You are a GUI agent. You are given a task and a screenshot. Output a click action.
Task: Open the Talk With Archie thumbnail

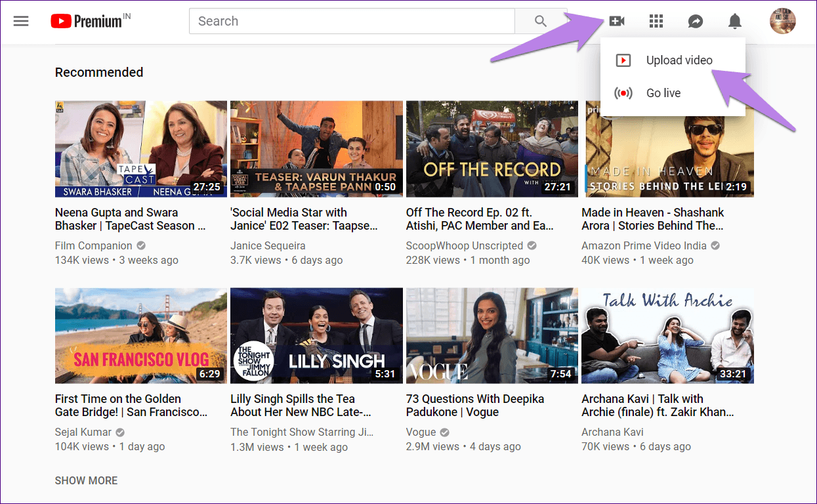667,335
